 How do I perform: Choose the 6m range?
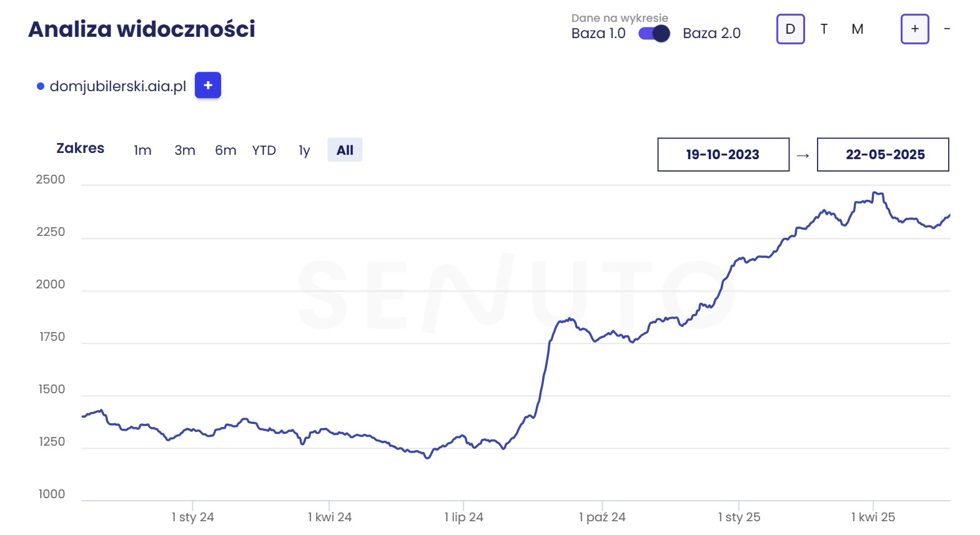click(x=225, y=150)
